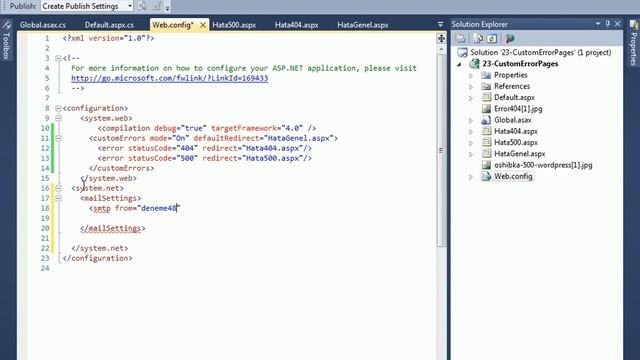The height and width of the screenshot is (360, 640).
Task: Collapse the customErrors element on line 11
Action: click(58, 138)
